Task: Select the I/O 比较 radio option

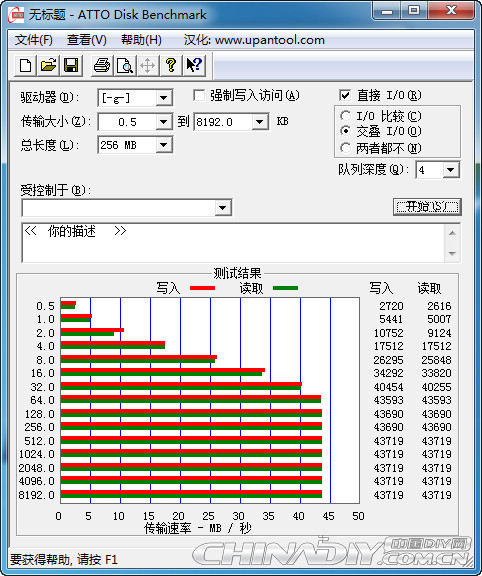Action: tap(345, 116)
